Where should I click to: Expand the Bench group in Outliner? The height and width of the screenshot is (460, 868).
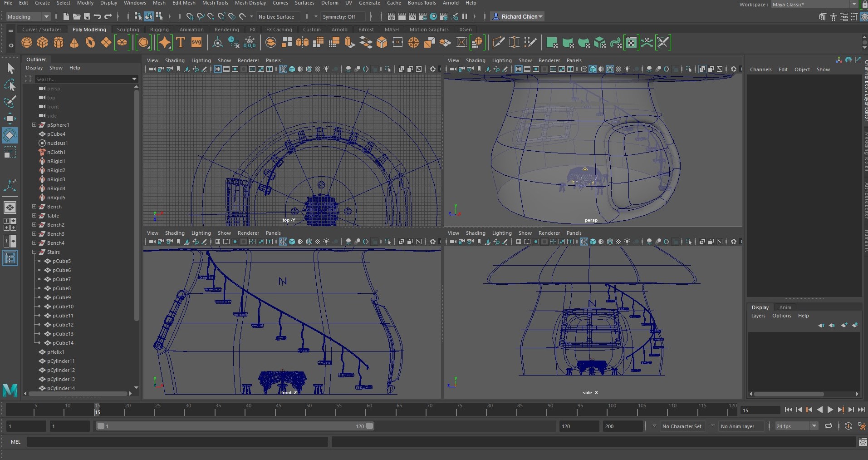34,207
